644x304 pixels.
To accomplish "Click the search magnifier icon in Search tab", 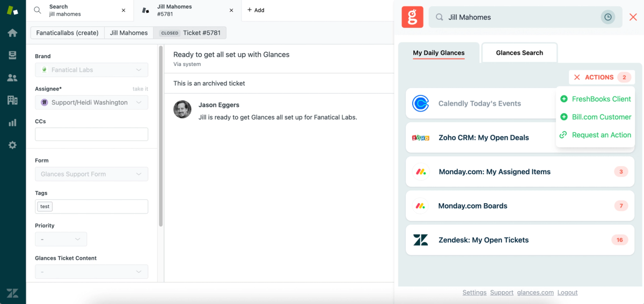I will [37, 10].
